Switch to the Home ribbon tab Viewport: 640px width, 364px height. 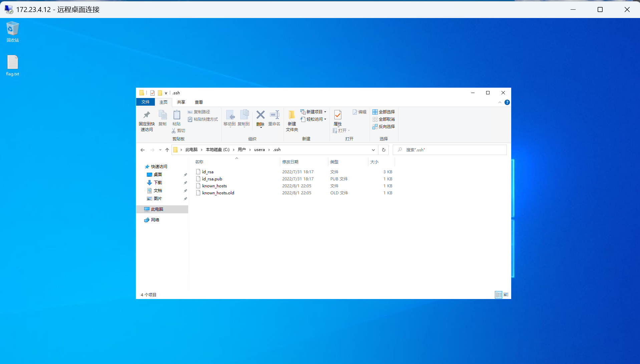pyautogui.click(x=164, y=102)
